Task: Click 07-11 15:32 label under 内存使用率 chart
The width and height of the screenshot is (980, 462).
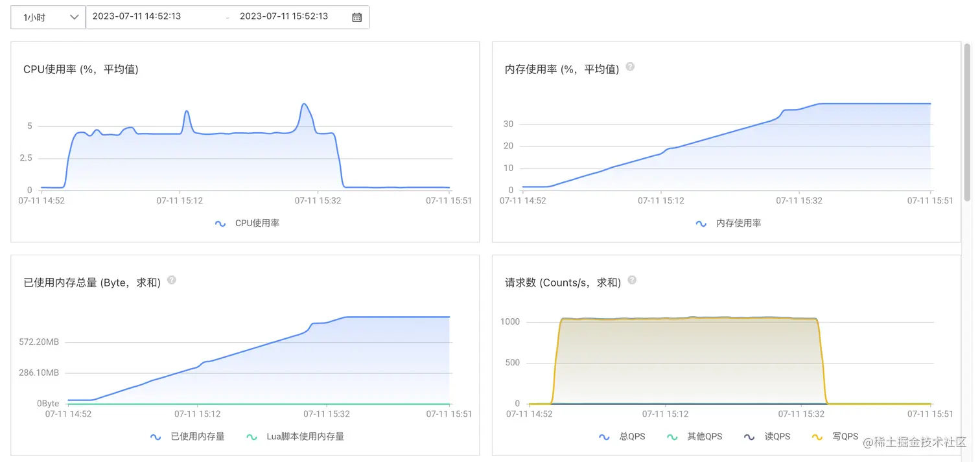Action: [799, 201]
